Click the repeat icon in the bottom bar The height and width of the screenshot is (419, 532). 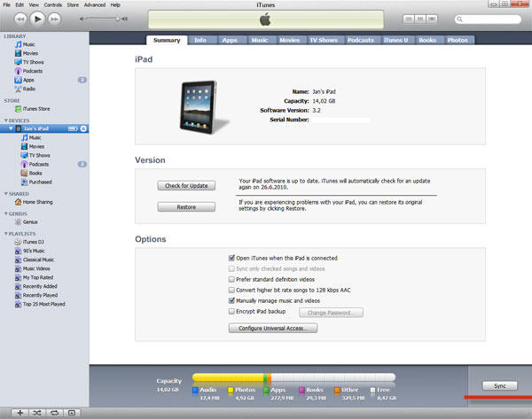point(54,413)
